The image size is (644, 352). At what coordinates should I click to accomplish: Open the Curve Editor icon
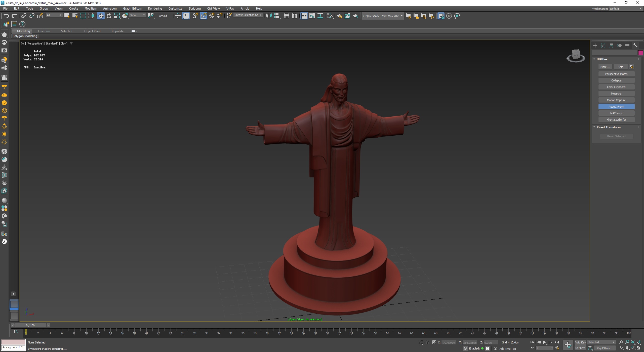pyautogui.click(x=312, y=16)
